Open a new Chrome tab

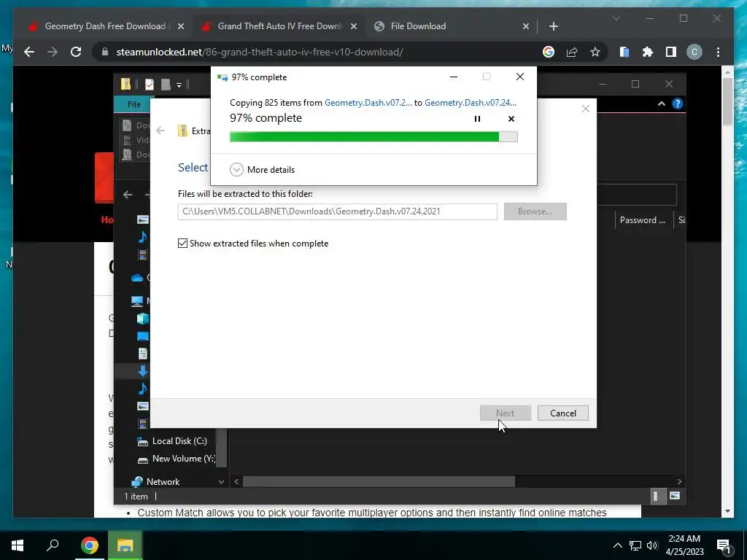point(554,27)
